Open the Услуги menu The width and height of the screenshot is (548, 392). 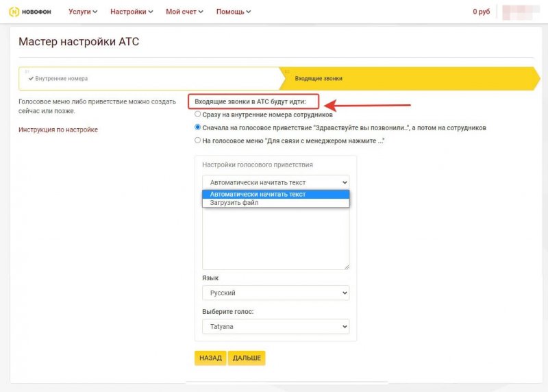(83, 12)
